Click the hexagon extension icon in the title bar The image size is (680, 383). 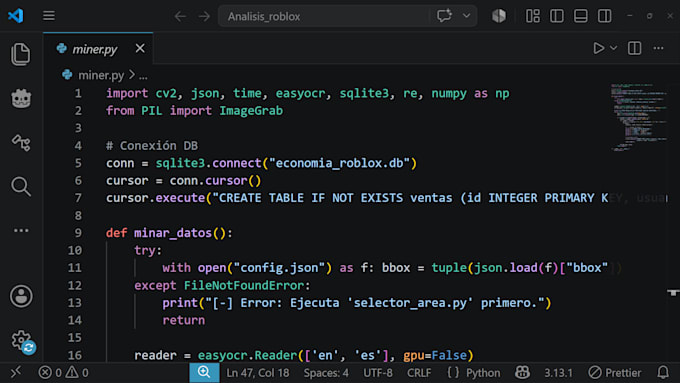pos(499,16)
